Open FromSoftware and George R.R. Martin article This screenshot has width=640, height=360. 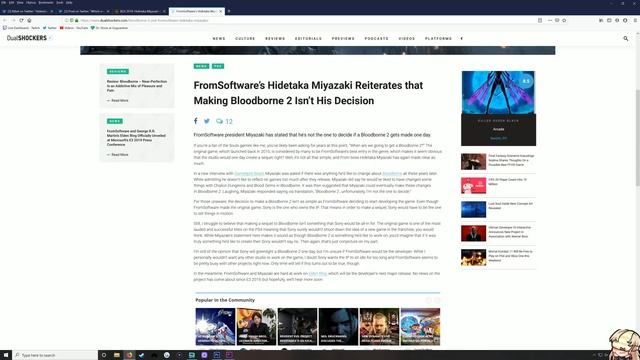136,138
